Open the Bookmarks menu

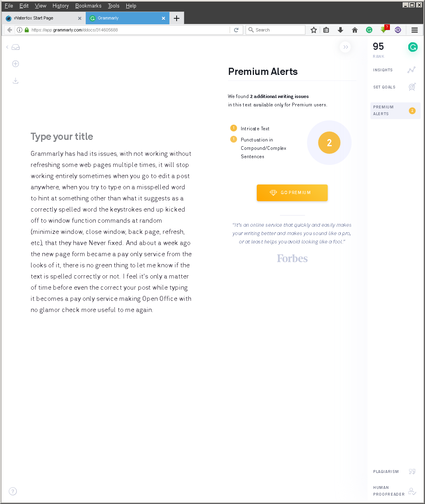[x=88, y=6]
